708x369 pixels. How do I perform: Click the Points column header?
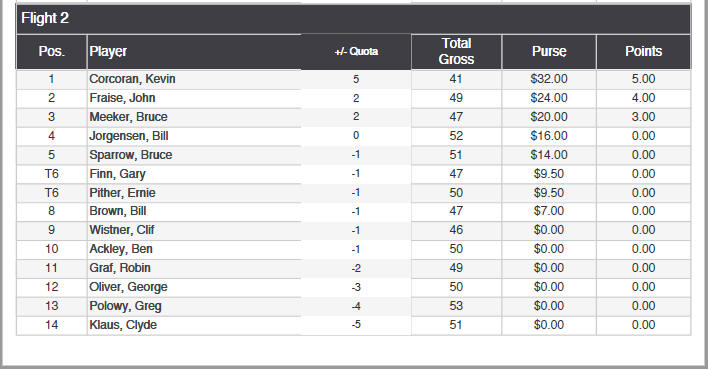[643, 51]
